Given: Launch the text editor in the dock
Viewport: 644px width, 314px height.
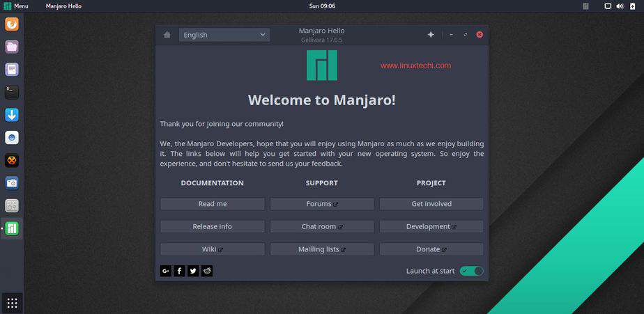Looking at the screenshot, I should coord(12,70).
